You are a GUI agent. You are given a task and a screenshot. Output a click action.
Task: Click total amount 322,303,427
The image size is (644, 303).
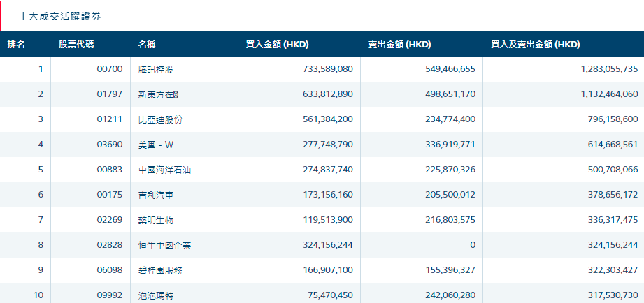pos(613,269)
